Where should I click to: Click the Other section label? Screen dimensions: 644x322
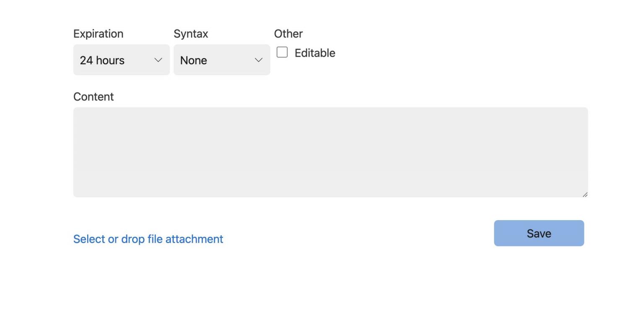click(288, 34)
